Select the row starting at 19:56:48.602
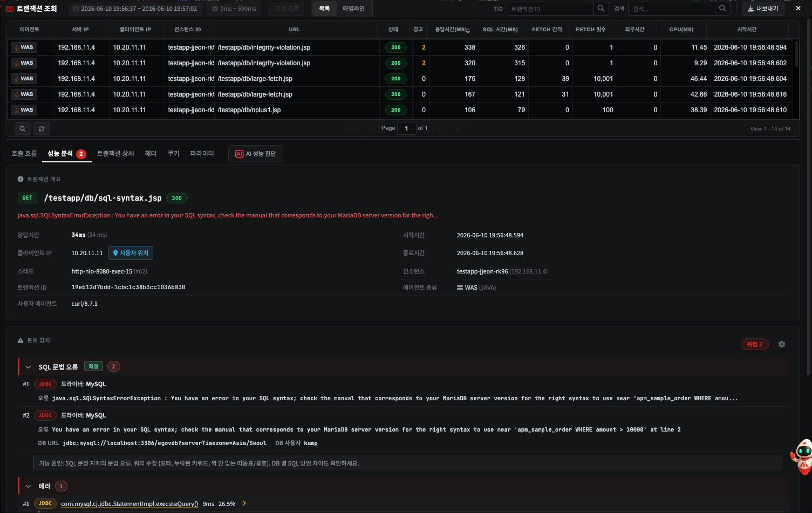 (x=400, y=63)
